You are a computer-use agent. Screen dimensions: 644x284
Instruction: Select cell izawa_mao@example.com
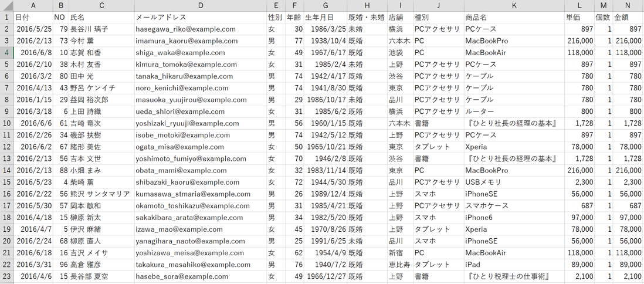[x=201, y=229]
